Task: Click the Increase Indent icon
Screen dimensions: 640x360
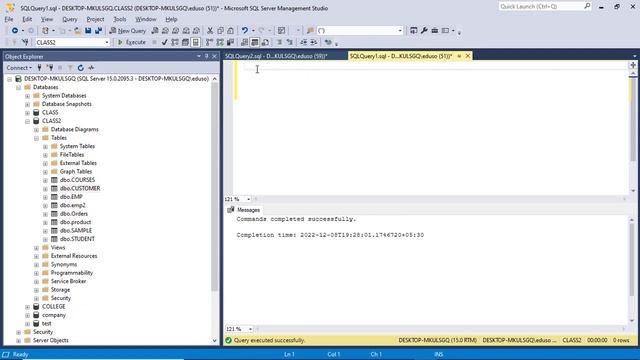Action: coord(313,42)
